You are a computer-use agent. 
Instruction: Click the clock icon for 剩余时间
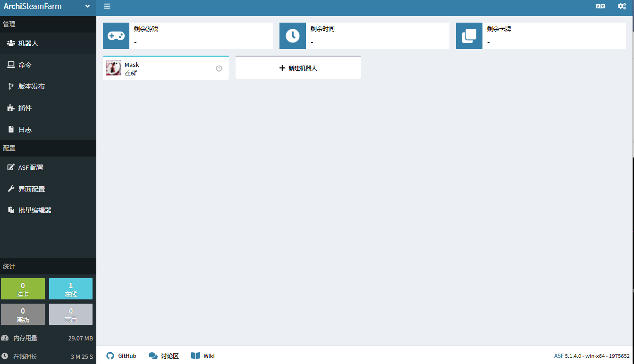(293, 36)
